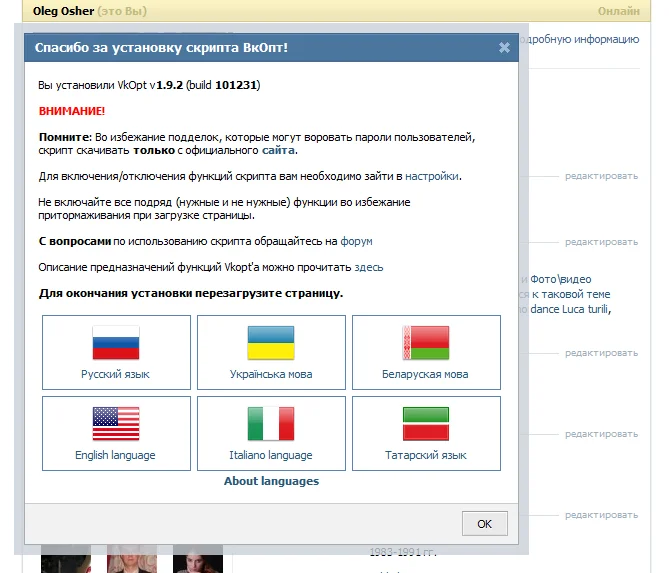
Task: Choose 'Беларуская мова' label
Action: (x=425, y=374)
